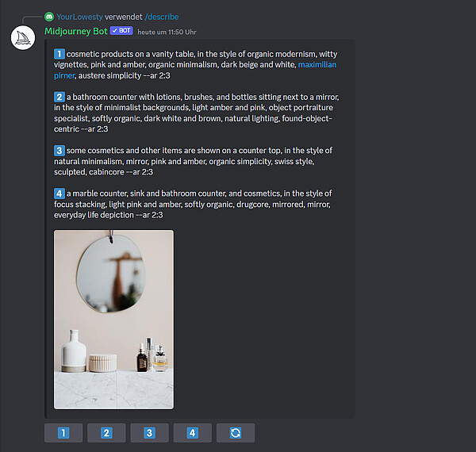The image size is (476, 452).
Task: Click the marble counter description text
Action: [193, 204]
